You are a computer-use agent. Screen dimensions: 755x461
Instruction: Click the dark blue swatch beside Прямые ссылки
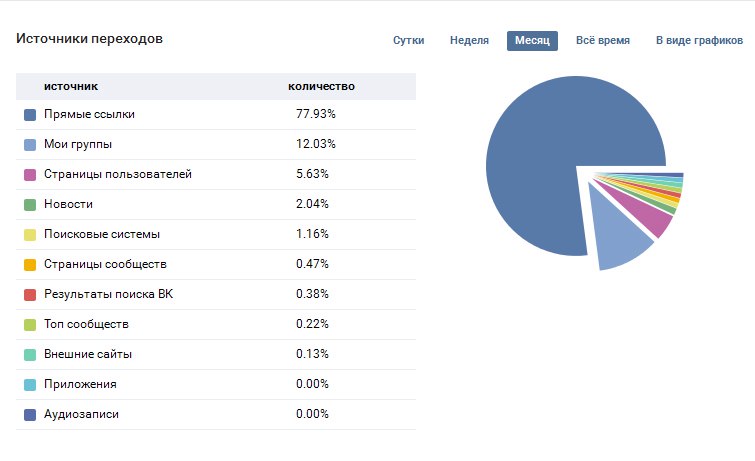tap(30, 115)
